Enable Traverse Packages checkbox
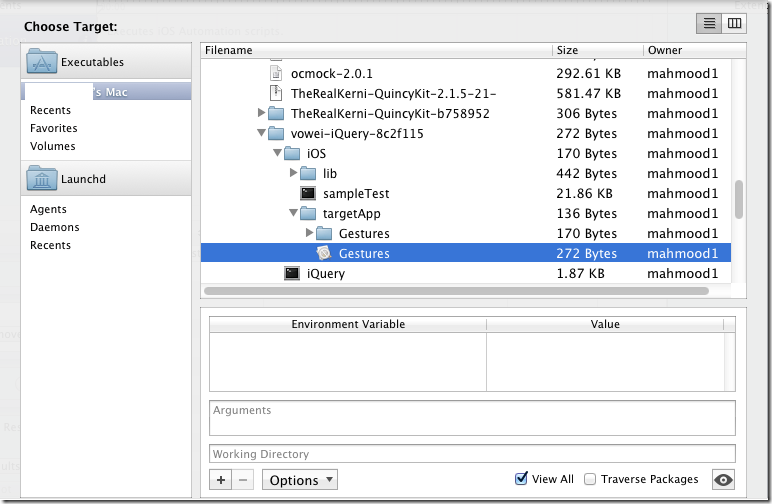 (x=591, y=479)
